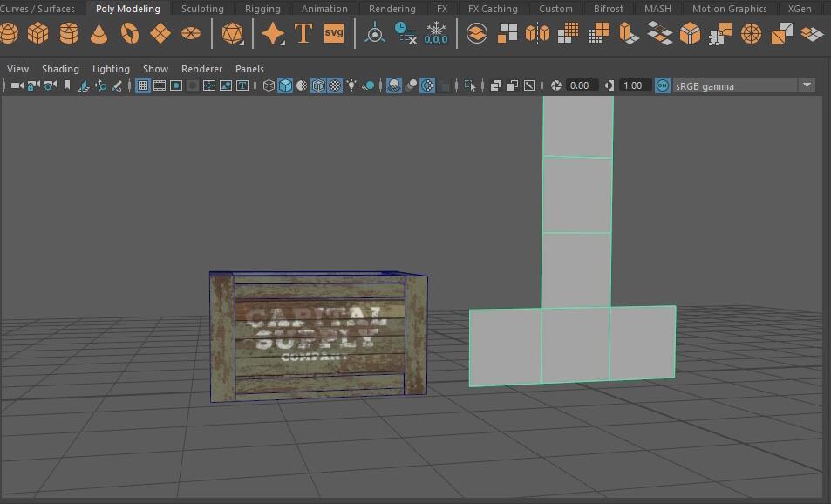Create a polygon torus from the shelf

coord(130,33)
